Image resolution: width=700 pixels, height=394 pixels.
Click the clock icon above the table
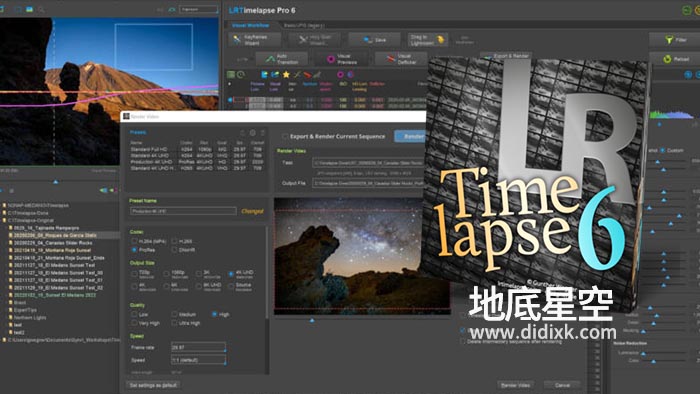(241, 75)
